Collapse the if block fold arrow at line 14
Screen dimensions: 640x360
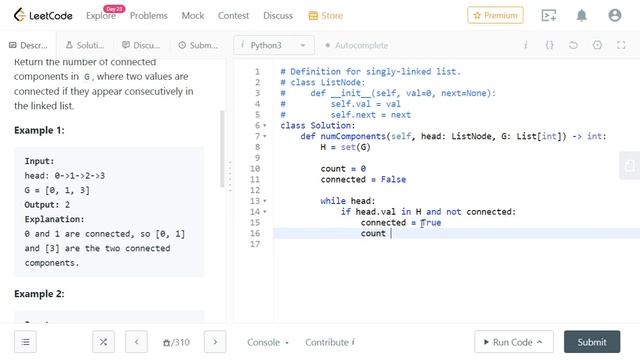coord(265,212)
